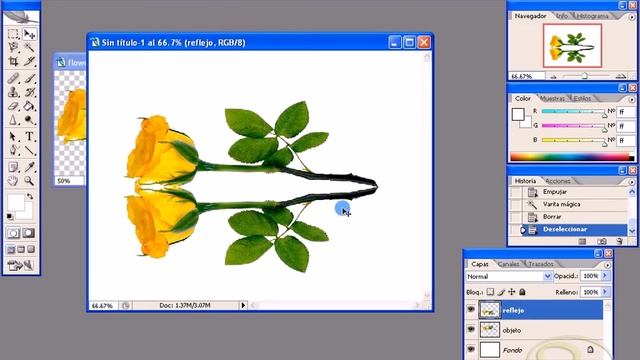Select the Path Selection arrow tool
This screenshot has width=640, height=360.
(13, 136)
